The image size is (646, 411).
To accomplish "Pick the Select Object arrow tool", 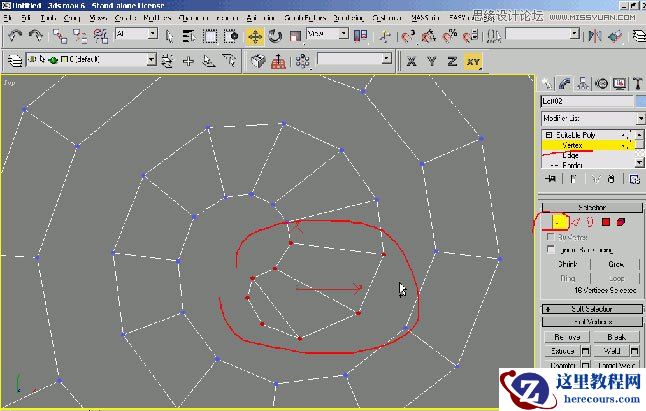I will pos(169,36).
